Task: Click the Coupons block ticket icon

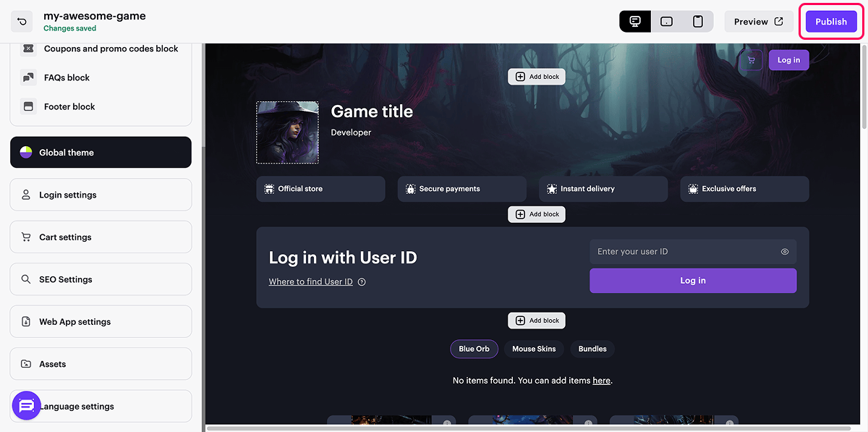Action: [x=28, y=48]
